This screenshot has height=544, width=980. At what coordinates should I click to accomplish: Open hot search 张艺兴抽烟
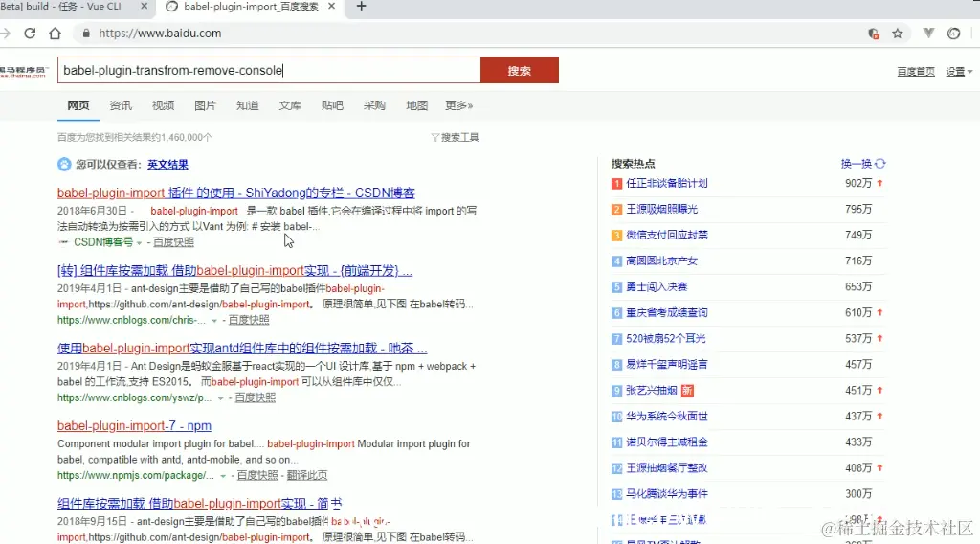pyautogui.click(x=652, y=390)
